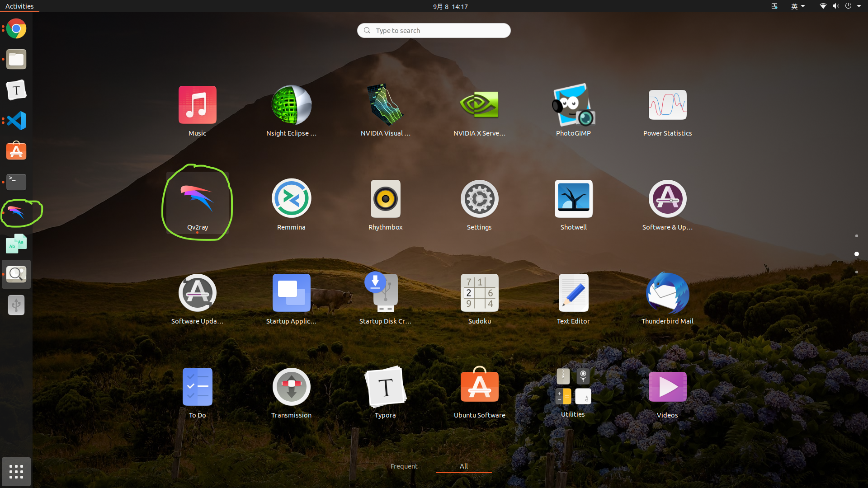Launch Thunderbird Mail
Image resolution: width=868 pixels, height=488 pixels.
(667, 293)
